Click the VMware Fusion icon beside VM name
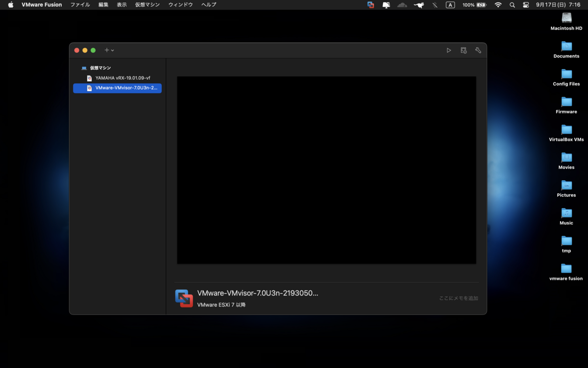588x368 pixels. 184,298
